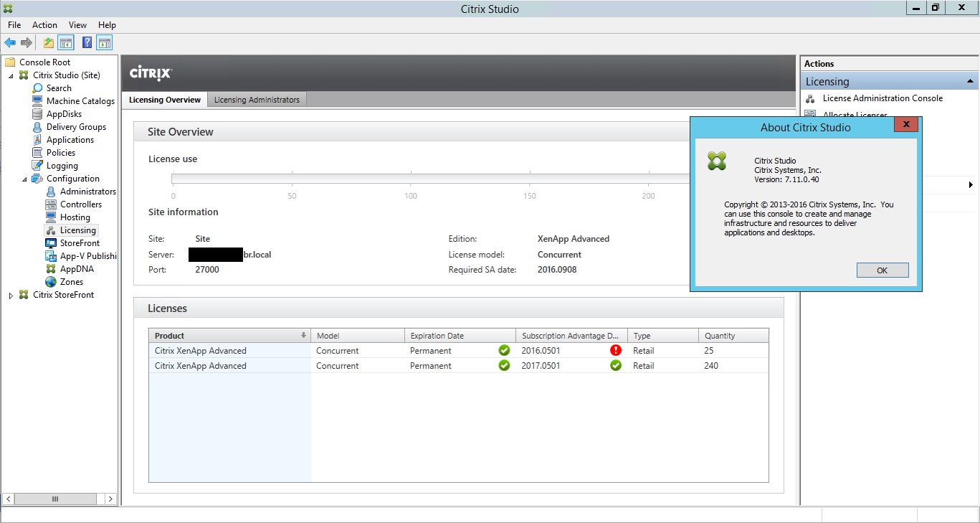Viewport: 980px width, 523px height.
Task: Select the Search node icon
Action: tap(38, 88)
